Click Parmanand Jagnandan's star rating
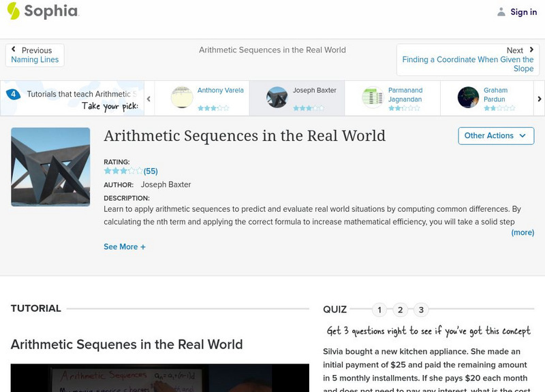The image size is (545, 392). (404, 108)
